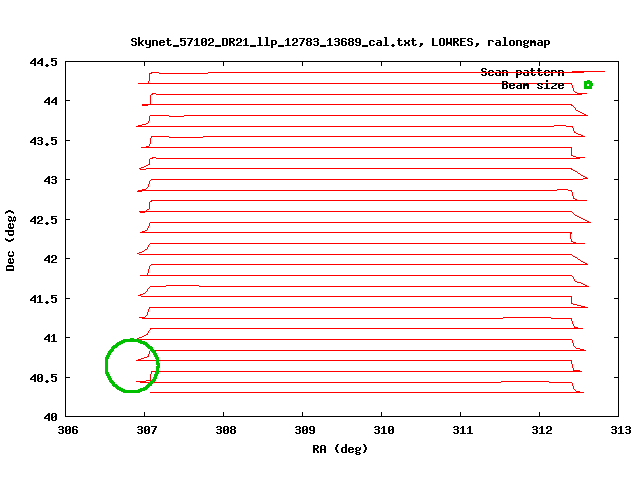Click the 309 RA tick label
This screenshot has height=480, width=640.
click(304, 430)
